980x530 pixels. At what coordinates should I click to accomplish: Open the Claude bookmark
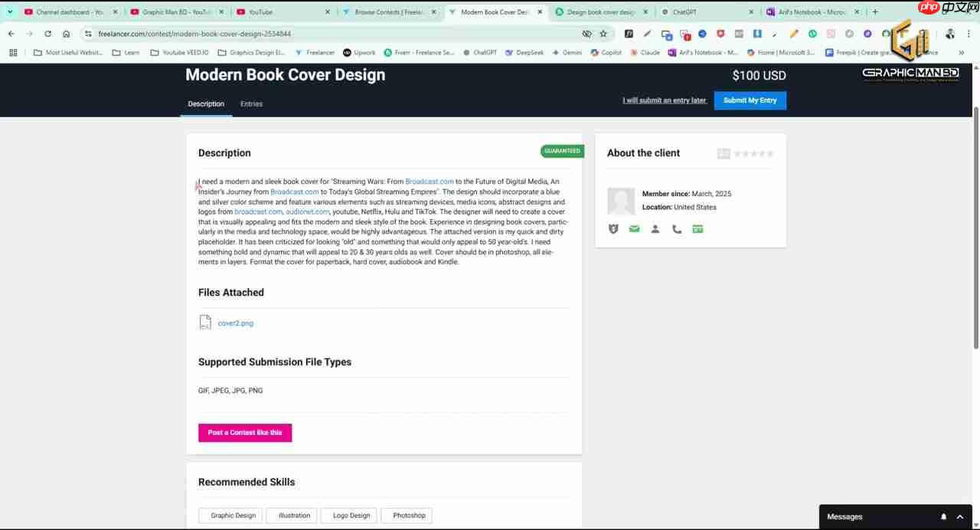pos(645,53)
